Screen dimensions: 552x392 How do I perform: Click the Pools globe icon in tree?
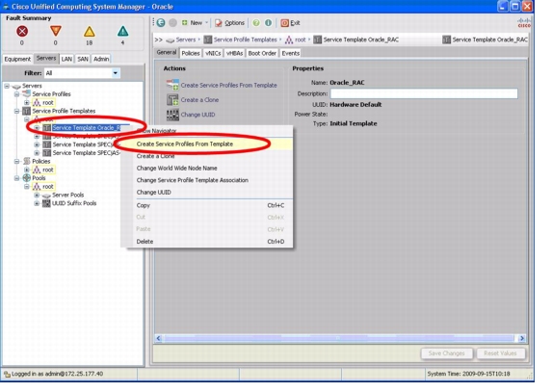click(x=27, y=178)
